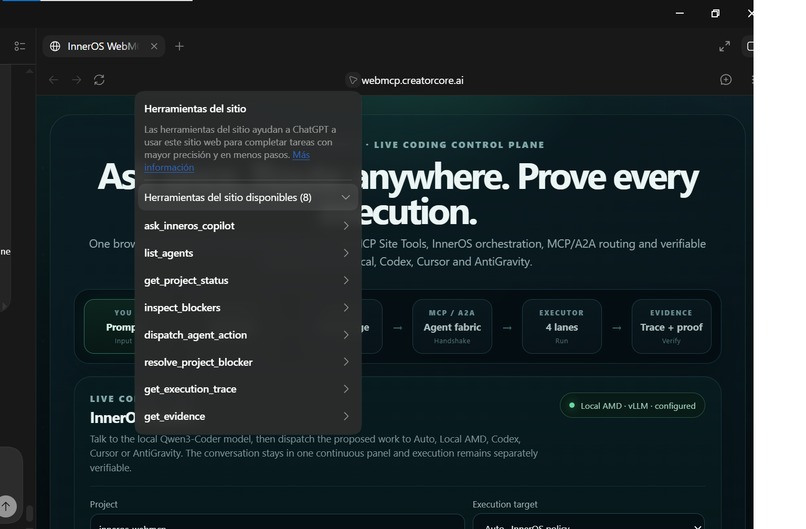The image size is (806, 529).
Task: Collapse 'Herramientas del sitio disponibles (8)'
Action: [248, 197]
